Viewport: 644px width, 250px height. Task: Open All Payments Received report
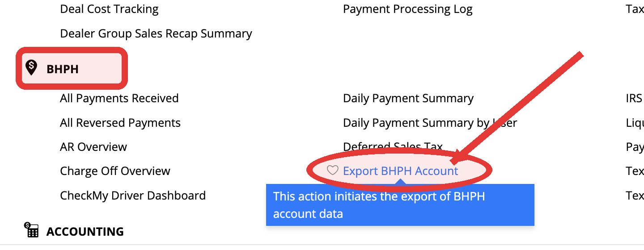click(x=119, y=98)
